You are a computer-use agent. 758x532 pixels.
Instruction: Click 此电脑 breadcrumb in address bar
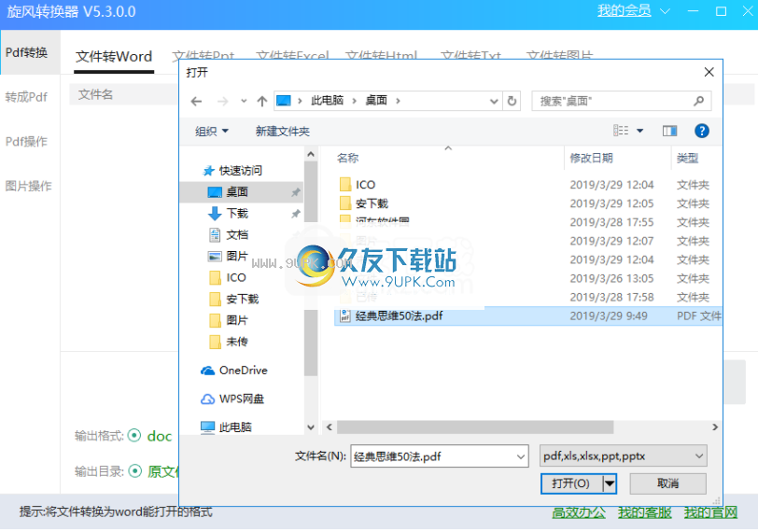(x=327, y=101)
